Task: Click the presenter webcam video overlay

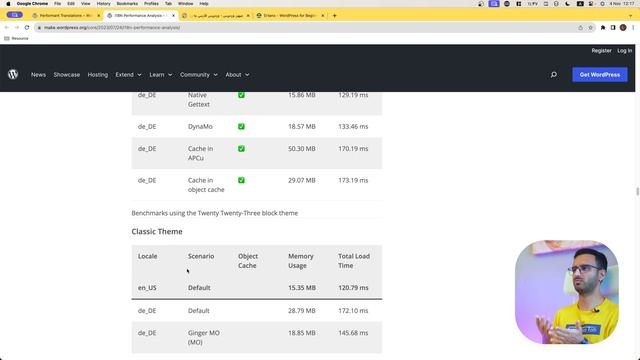Action: click(567, 292)
